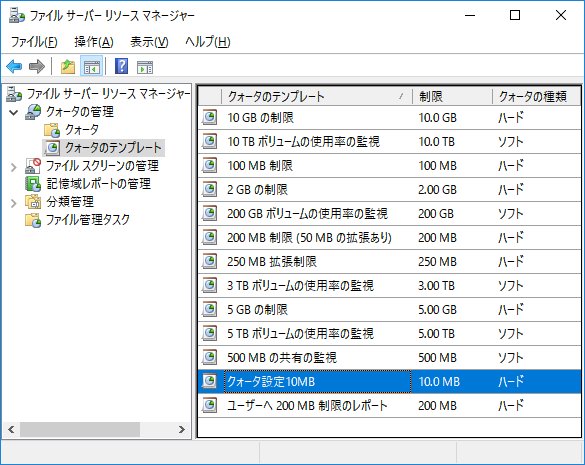Select the 5 GB の制限 template

(x=257, y=309)
